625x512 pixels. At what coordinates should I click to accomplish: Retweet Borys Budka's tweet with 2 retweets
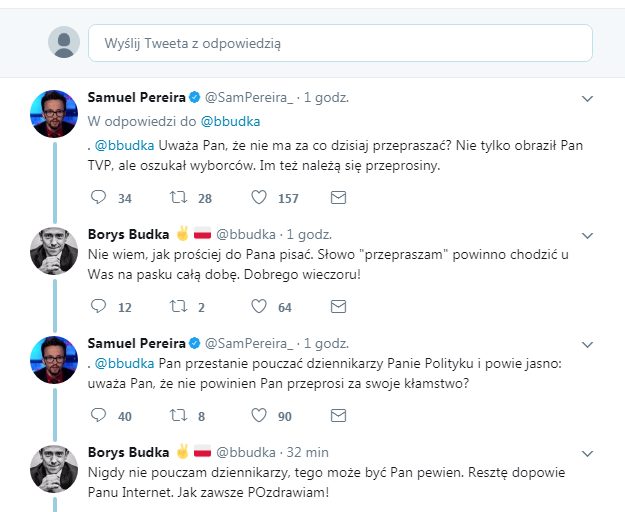[177, 307]
